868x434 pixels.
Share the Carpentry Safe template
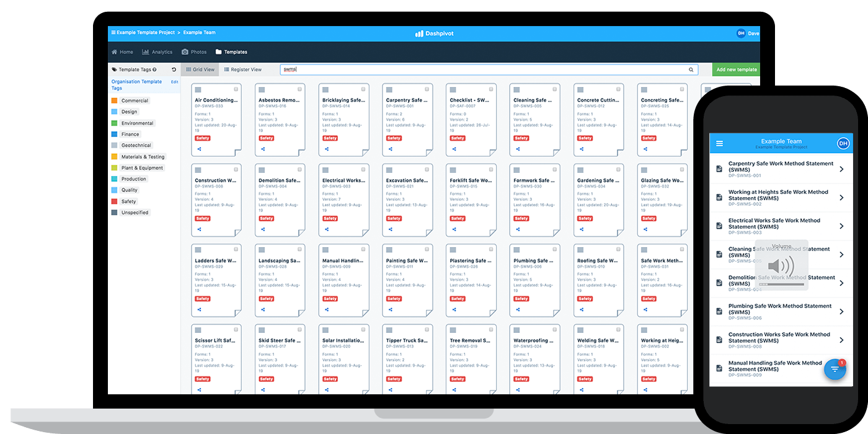point(391,149)
